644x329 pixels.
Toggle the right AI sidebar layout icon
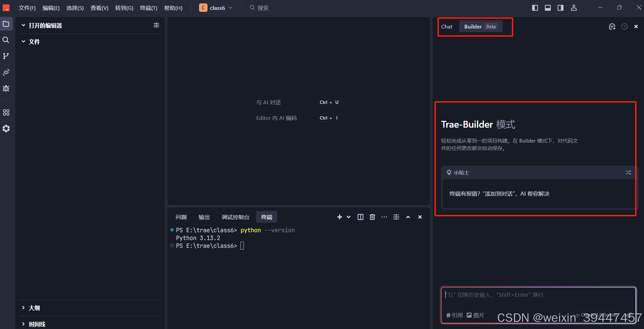560,7
